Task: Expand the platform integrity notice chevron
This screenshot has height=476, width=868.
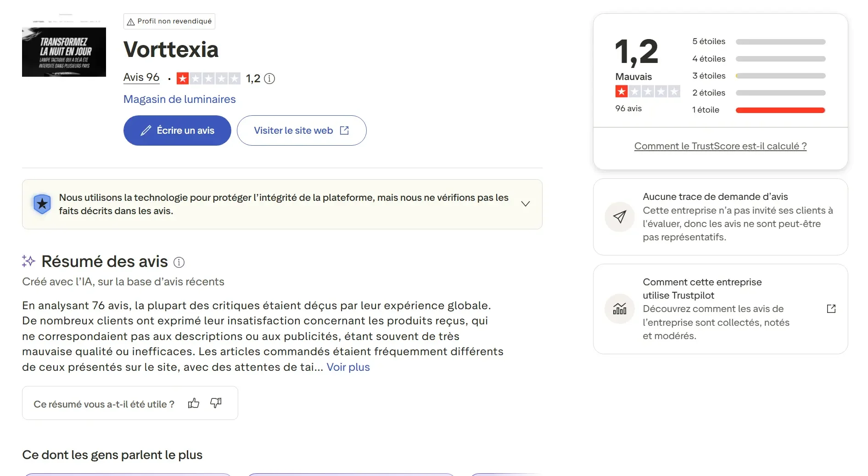Action: point(526,204)
